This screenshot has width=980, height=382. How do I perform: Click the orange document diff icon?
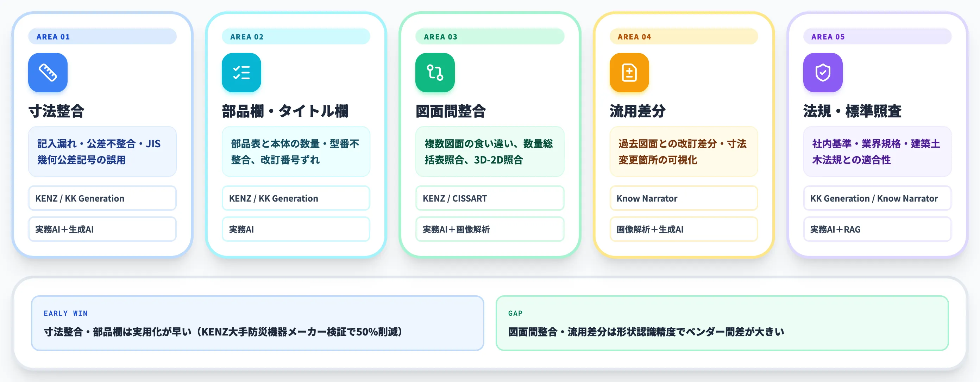(x=629, y=72)
